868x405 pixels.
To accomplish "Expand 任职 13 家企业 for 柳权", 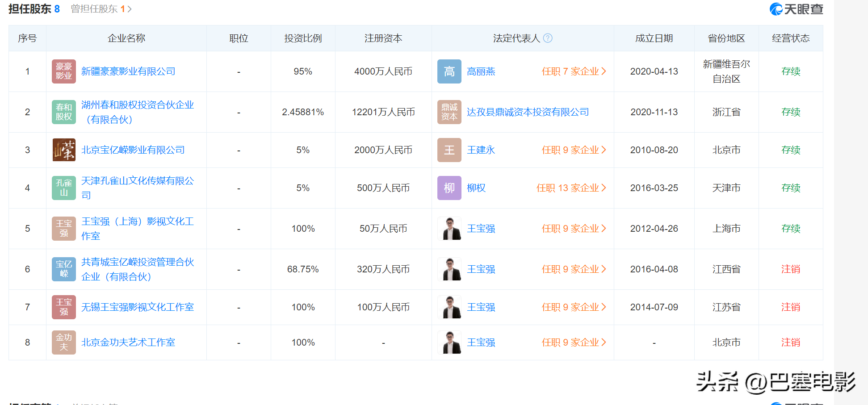I will coord(571,188).
